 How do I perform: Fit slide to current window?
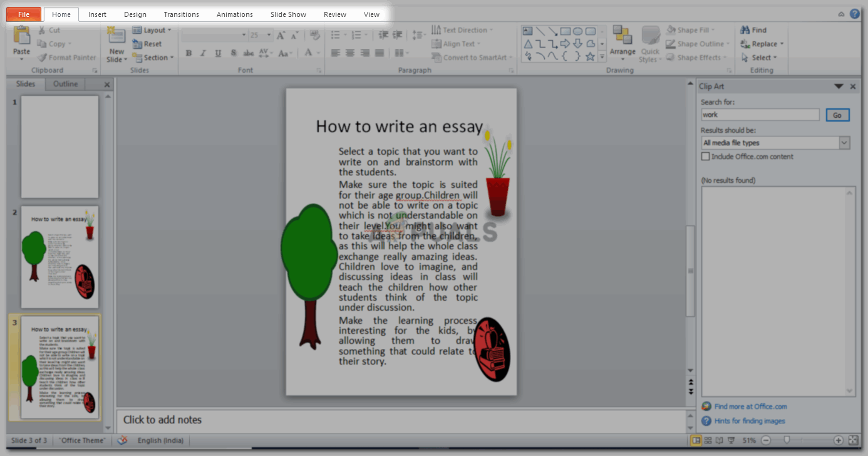tap(854, 440)
